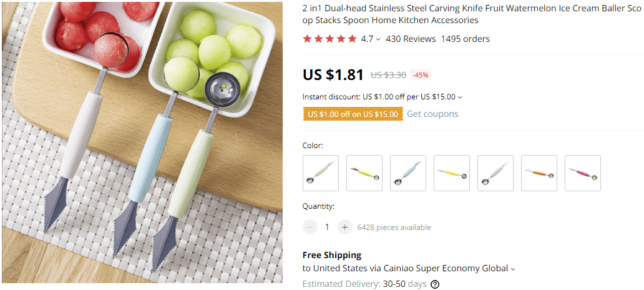Image resolution: width=644 pixels, height=290 pixels.
Task: Click the red star rating icons
Action: 329,39
